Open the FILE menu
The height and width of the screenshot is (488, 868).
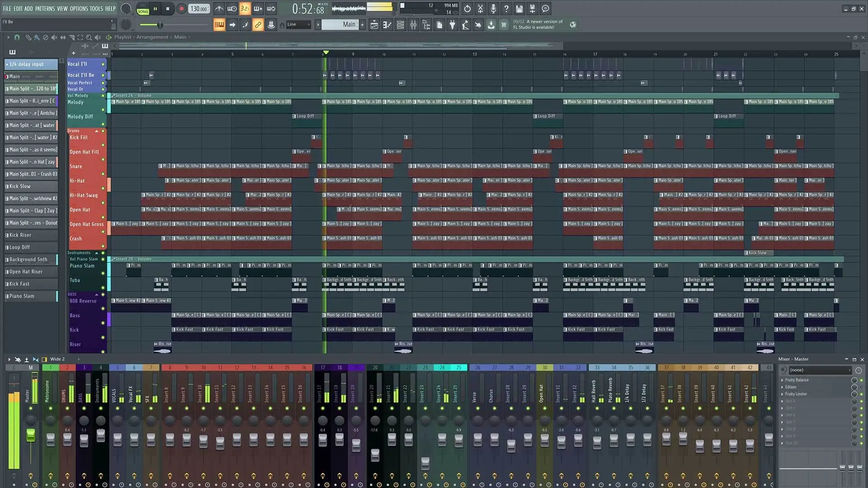click(x=7, y=9)
